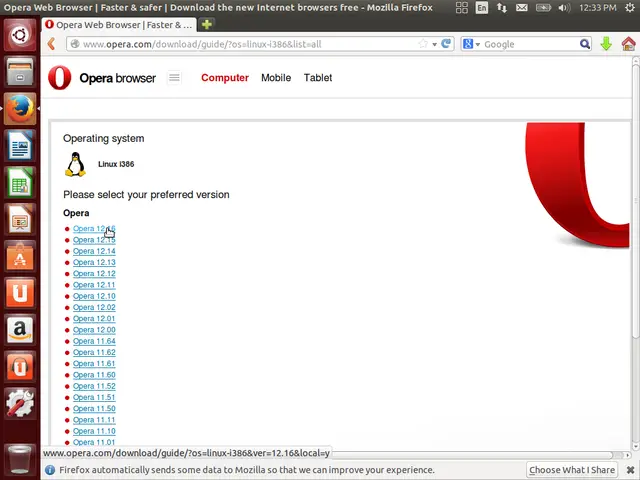Open the Opera 11.64 download link
Viewport: 640px width, 480px height.
94,341
